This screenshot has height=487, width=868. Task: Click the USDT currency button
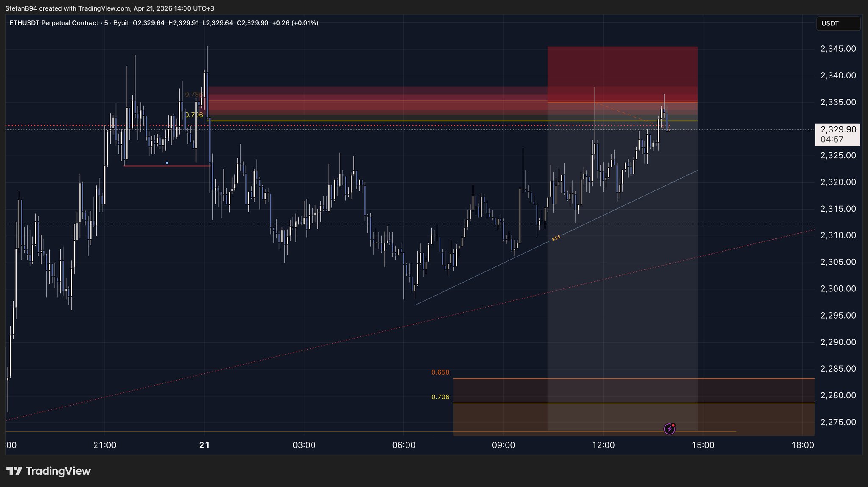[838, 23]
